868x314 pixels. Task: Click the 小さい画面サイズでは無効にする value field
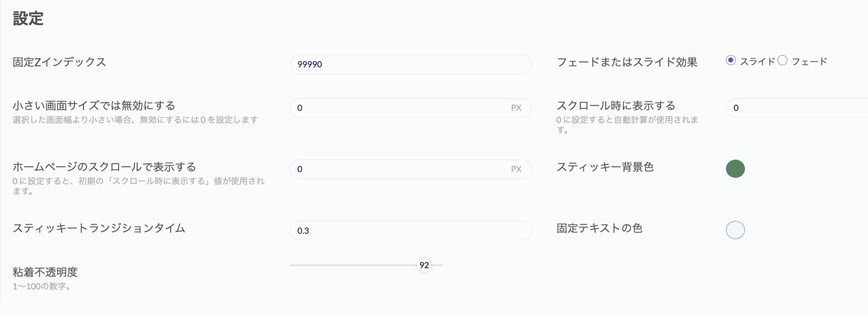click(410, 108)
